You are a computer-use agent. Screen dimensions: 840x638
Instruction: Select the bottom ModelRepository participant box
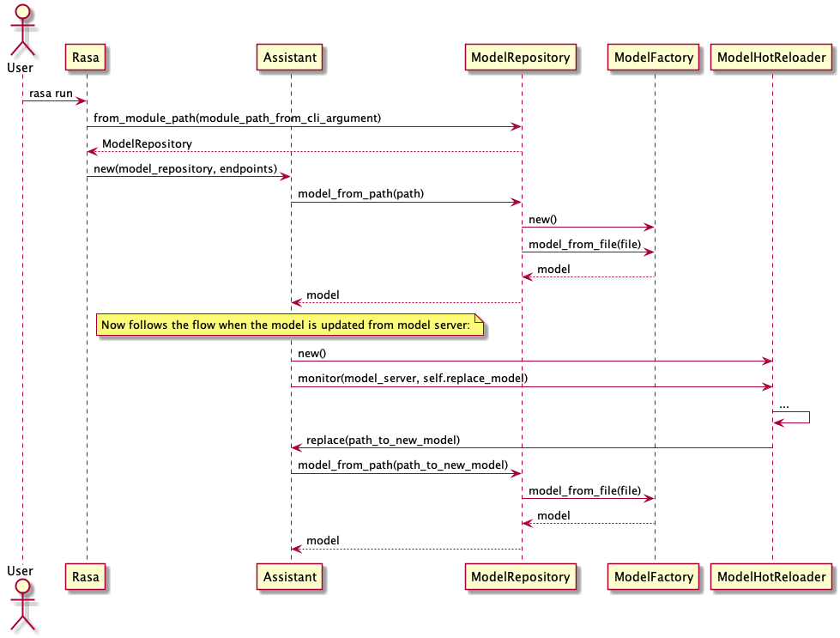pos(521,577)
